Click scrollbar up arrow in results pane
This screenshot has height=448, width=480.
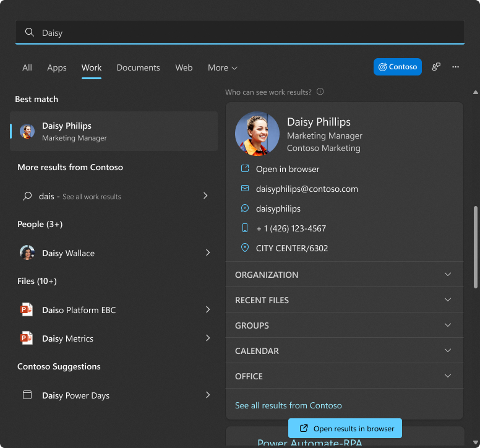(476, 92)
